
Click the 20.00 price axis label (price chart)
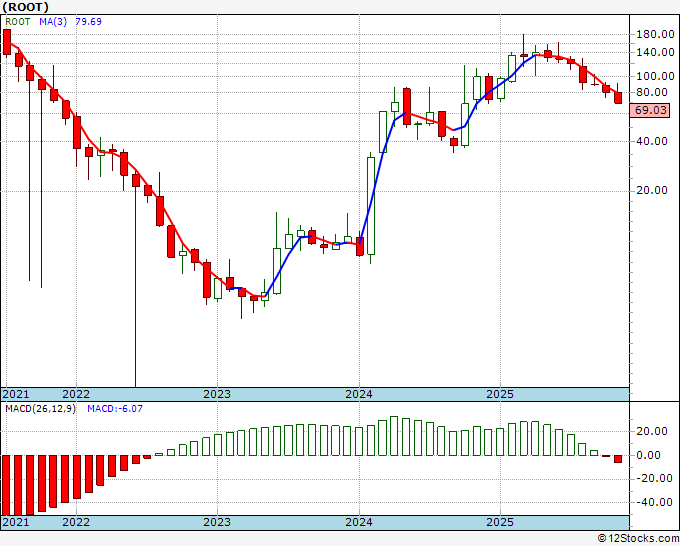tap(651, 190)
